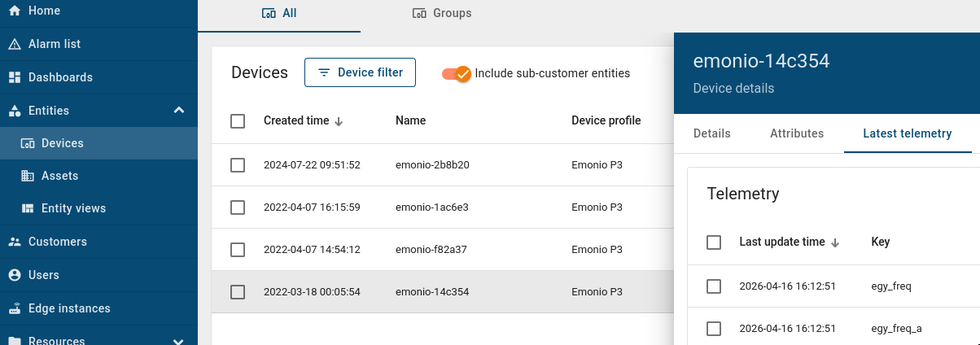
Task: Expand the Resources menu section
Action: (179, 342)
